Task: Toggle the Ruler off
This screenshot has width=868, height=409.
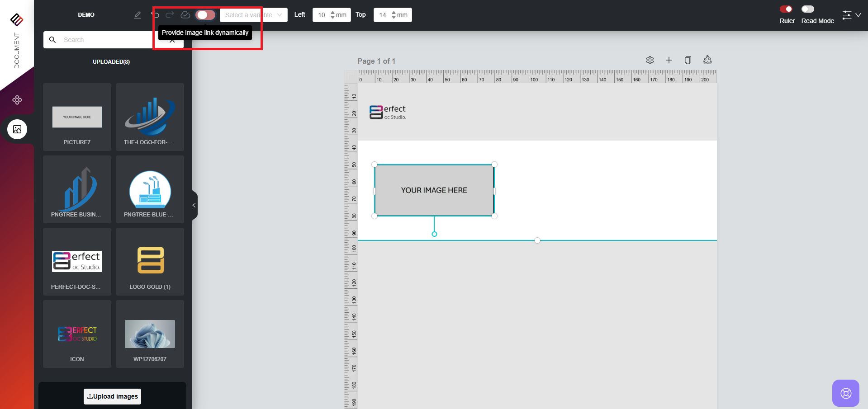Action: (787, 9)
